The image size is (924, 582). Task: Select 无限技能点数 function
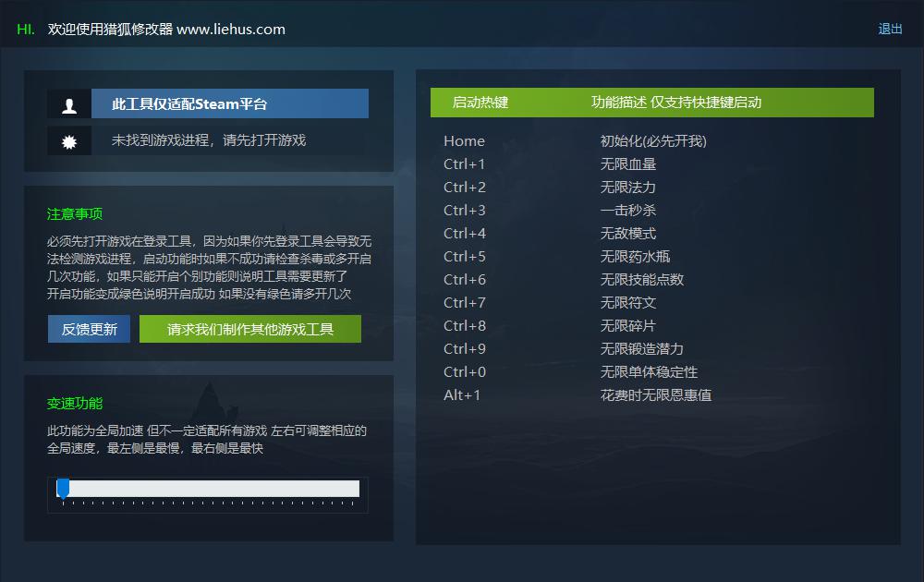click(x=642, y=279)
